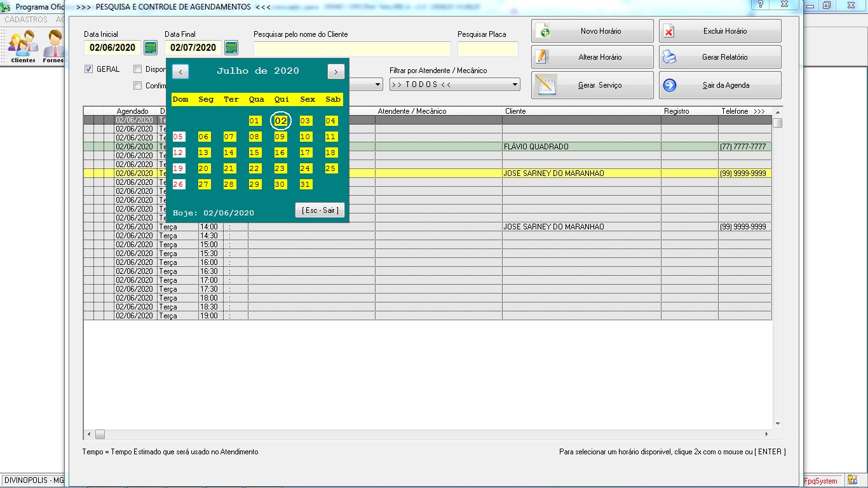Screen dimensions: 868x488
Task: Select the 19:00 time slot row
Action: [428, 316]
